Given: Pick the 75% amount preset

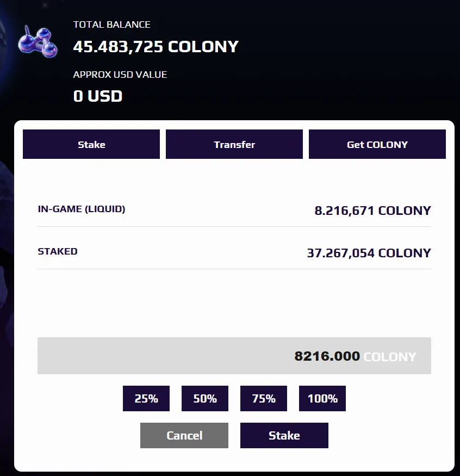Looking at the screenshot, I should pos(264,398).
